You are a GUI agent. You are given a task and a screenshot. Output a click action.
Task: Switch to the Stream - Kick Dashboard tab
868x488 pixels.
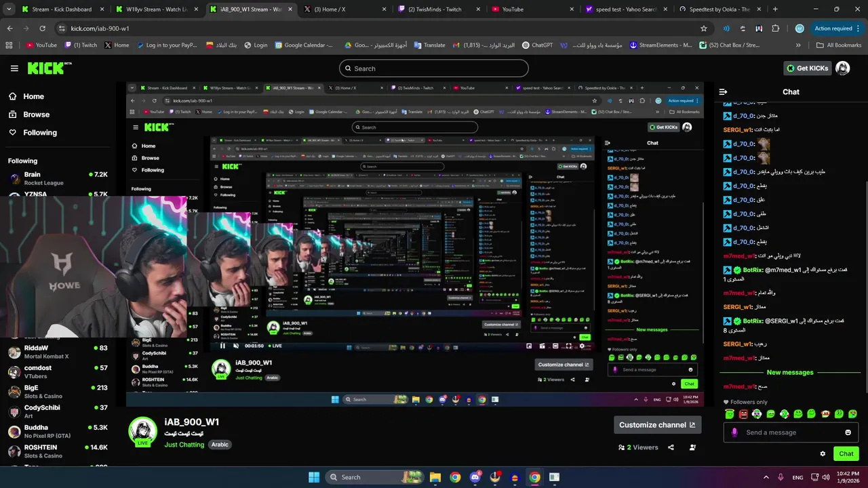62,9
